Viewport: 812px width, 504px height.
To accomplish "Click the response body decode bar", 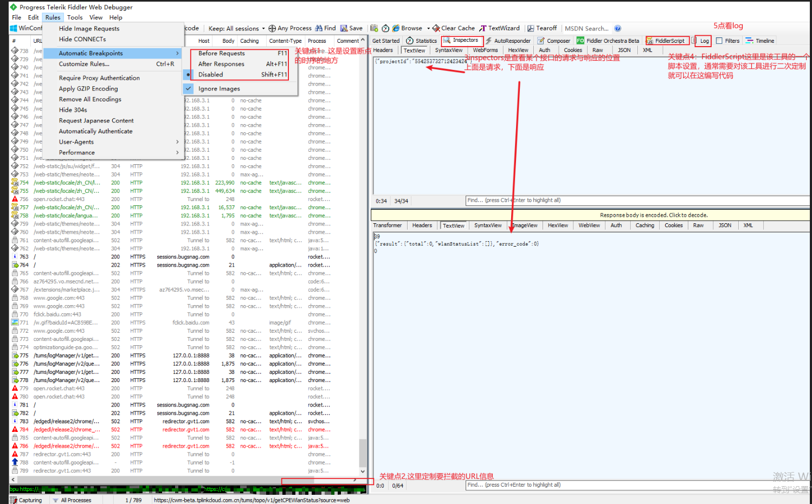I will pyautogui.click(x=590, y=215).
